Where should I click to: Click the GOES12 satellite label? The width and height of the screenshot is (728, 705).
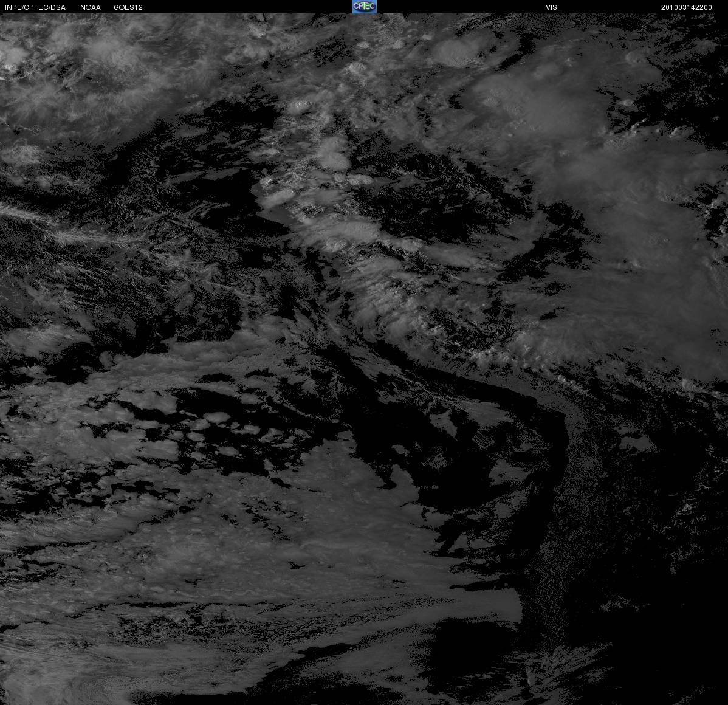[x=128, y=7]
